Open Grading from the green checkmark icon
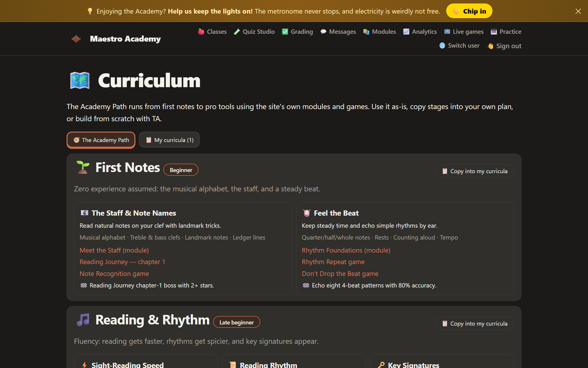588x368 pixels. pos(285,32)
